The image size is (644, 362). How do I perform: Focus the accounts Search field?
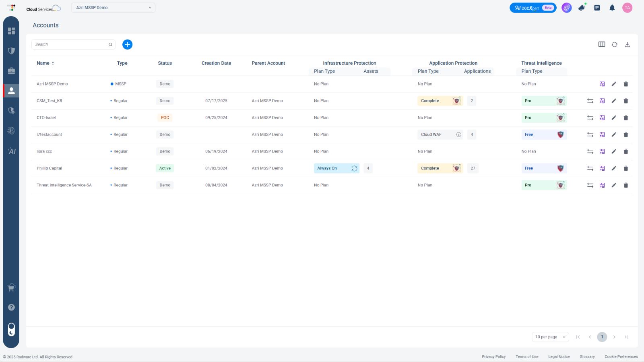pyautogui.click(x=70, y=44)
